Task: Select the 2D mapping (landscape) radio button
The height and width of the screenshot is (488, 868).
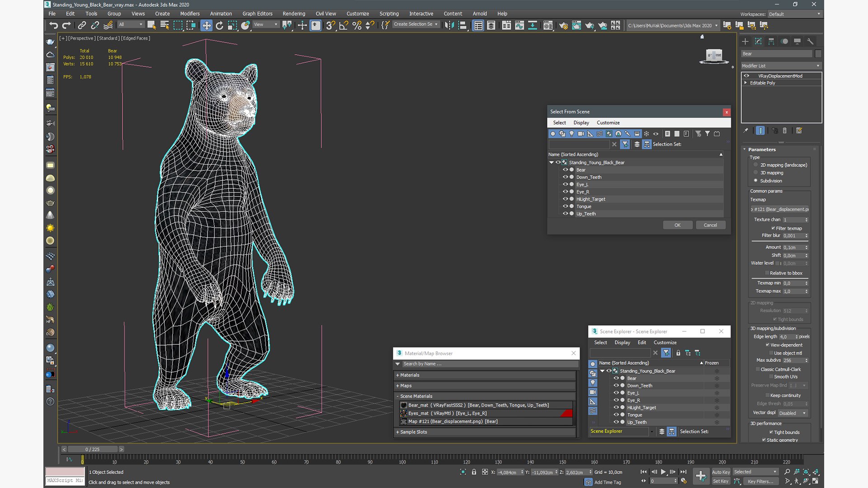Action: coord(755,165)
